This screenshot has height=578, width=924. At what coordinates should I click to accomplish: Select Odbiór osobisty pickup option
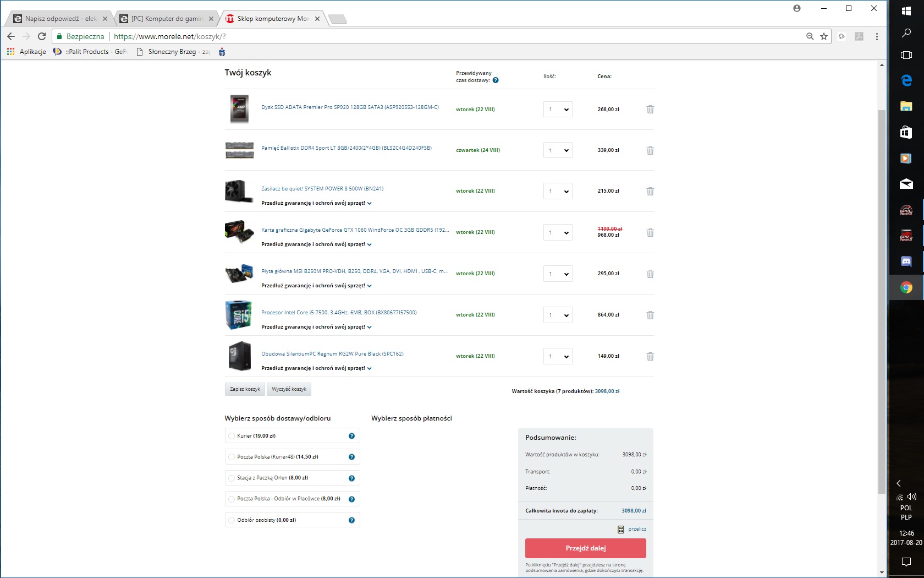(x=232, y=520)
